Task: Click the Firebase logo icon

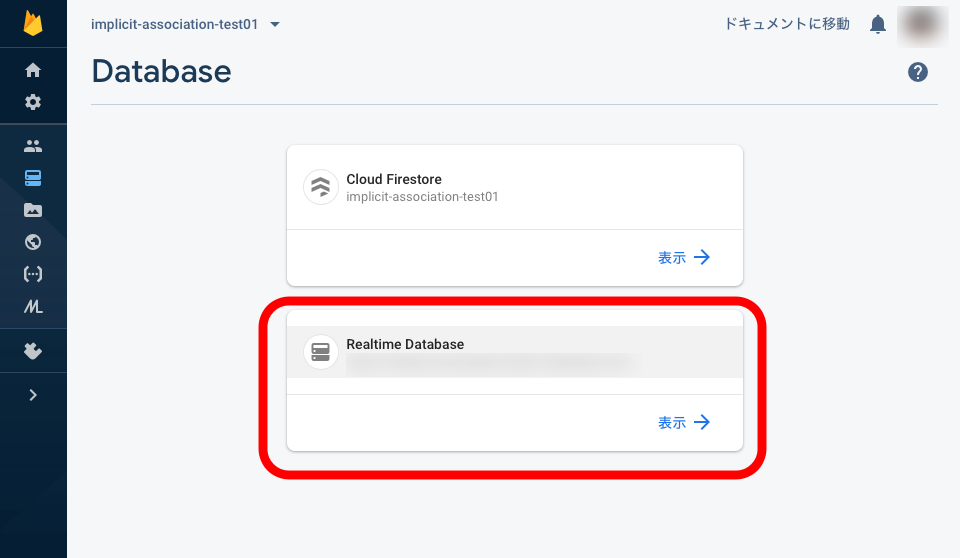Action: (33, 23)
